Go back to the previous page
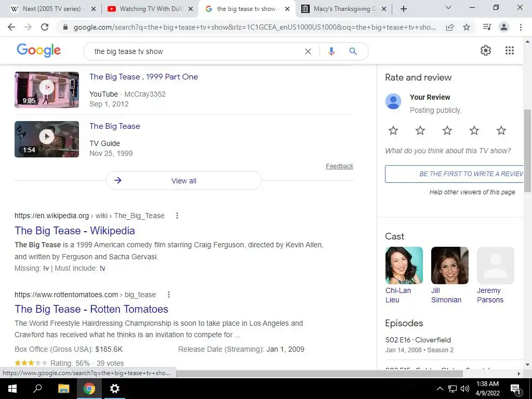Image resolution: width=532 pixels, height=399 pixels. 11,27
